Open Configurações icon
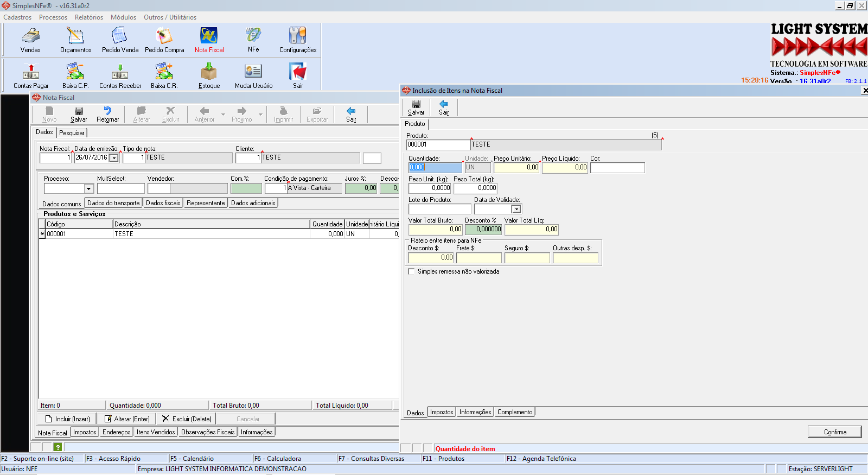This screenshot has height=475, width=868. click(298, 40)
